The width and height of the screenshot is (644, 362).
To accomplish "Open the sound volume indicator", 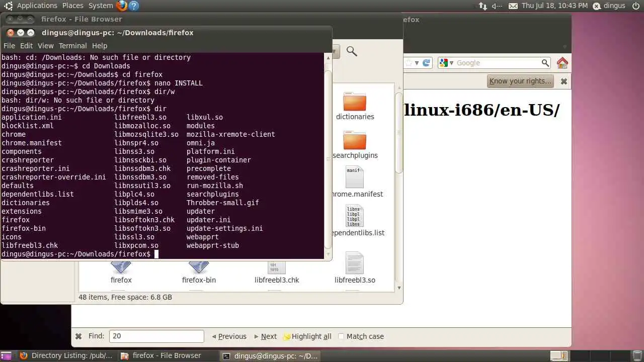I will 497,6.
